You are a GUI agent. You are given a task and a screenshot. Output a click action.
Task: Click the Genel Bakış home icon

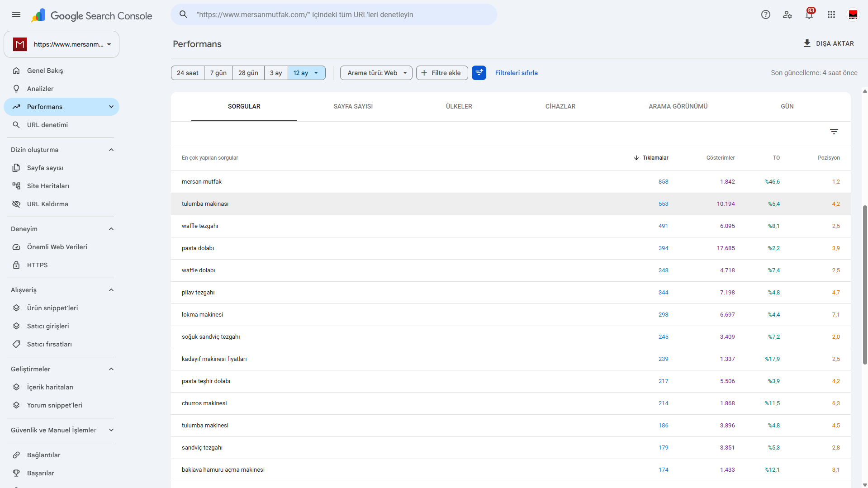pos(16,71)
